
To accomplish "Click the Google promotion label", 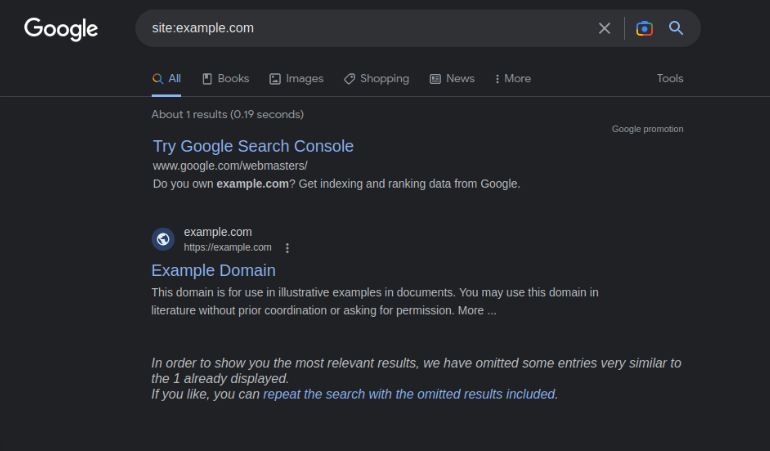I will [x=647, y=129].
